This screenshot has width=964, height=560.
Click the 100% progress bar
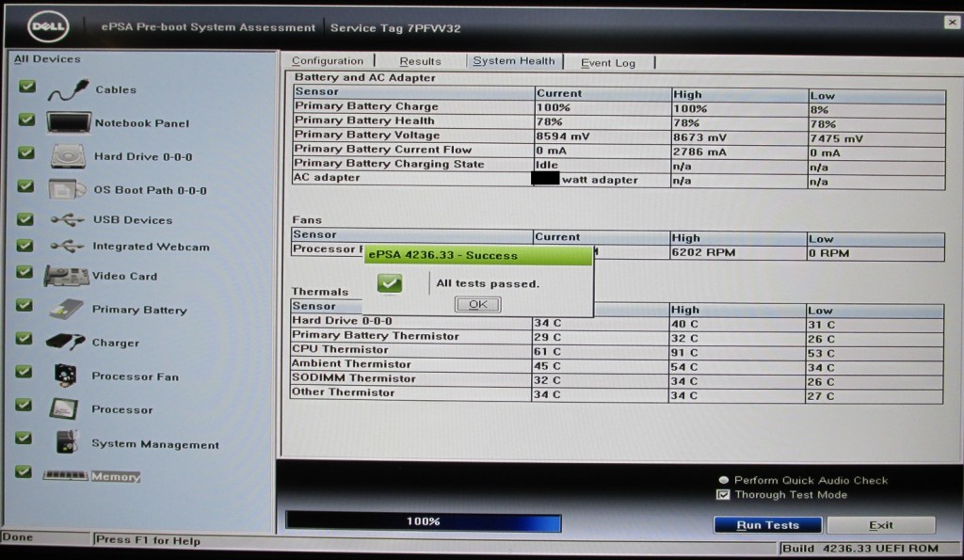(x=424, y=521)
